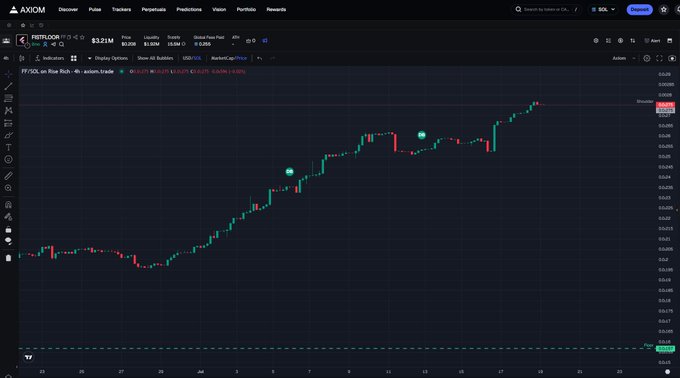Open the forecasting and measurement tools
Screen dimensions: 680x378
tap(8, 123)
